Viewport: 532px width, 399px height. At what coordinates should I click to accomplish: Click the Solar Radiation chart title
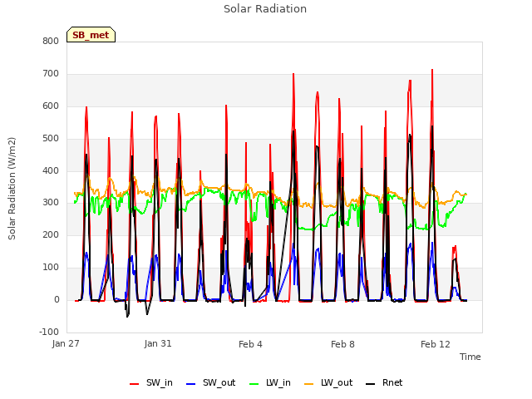[x=265, y=9]
